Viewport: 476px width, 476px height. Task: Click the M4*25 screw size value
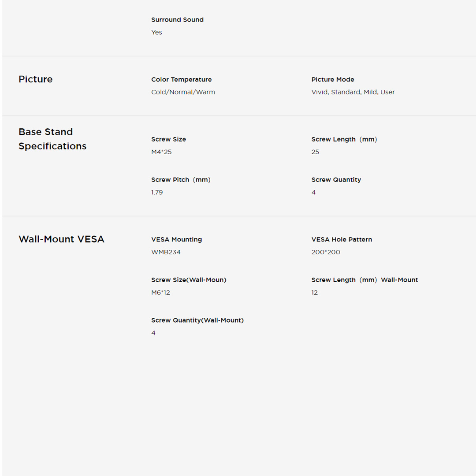tap(161, 152)
